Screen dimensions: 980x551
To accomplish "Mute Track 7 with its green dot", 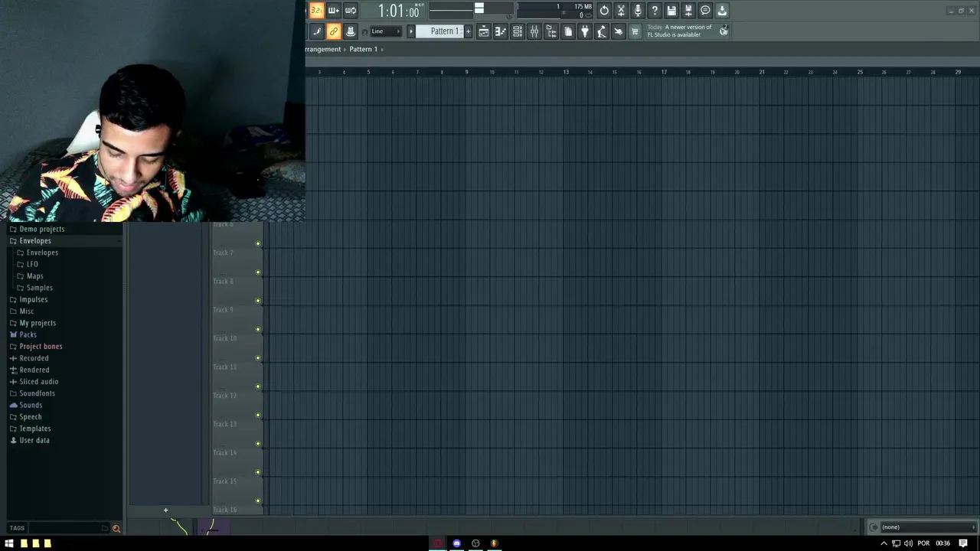I will 258,272.
